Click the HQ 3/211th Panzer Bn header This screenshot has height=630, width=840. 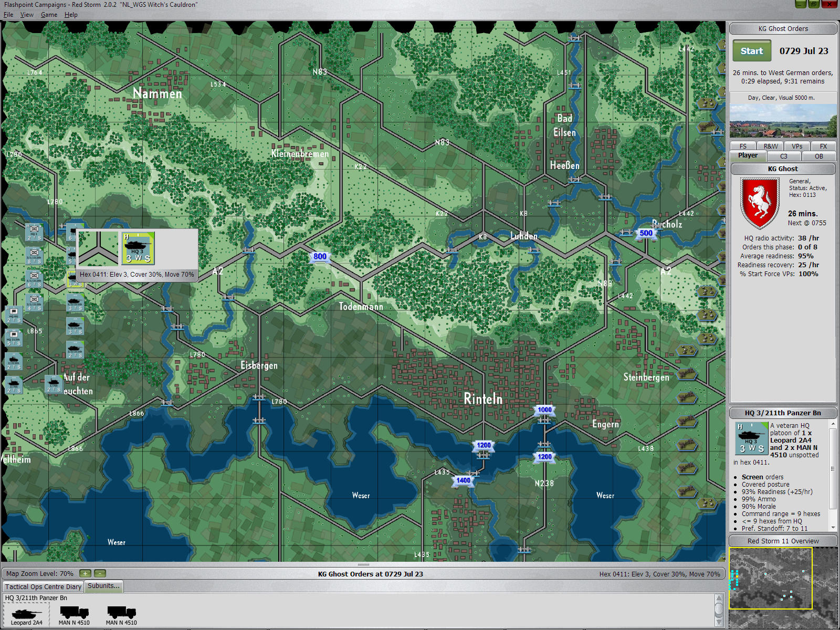783,413
